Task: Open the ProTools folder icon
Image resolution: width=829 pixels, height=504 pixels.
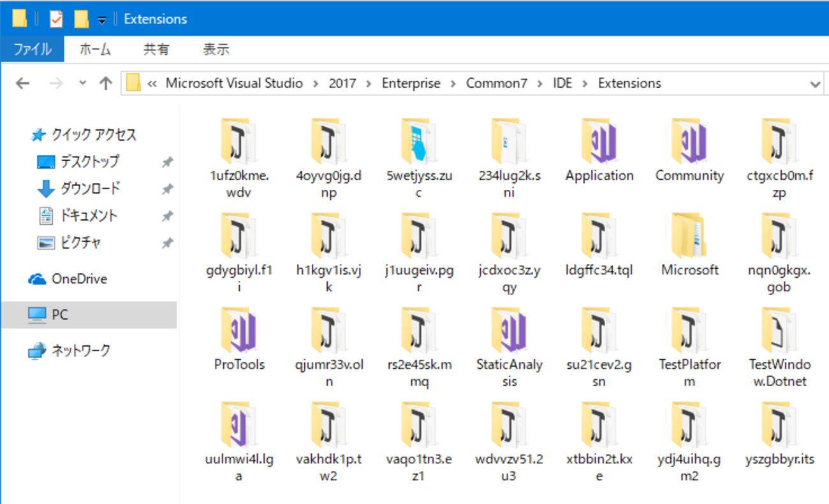Action: coord(238,329)
